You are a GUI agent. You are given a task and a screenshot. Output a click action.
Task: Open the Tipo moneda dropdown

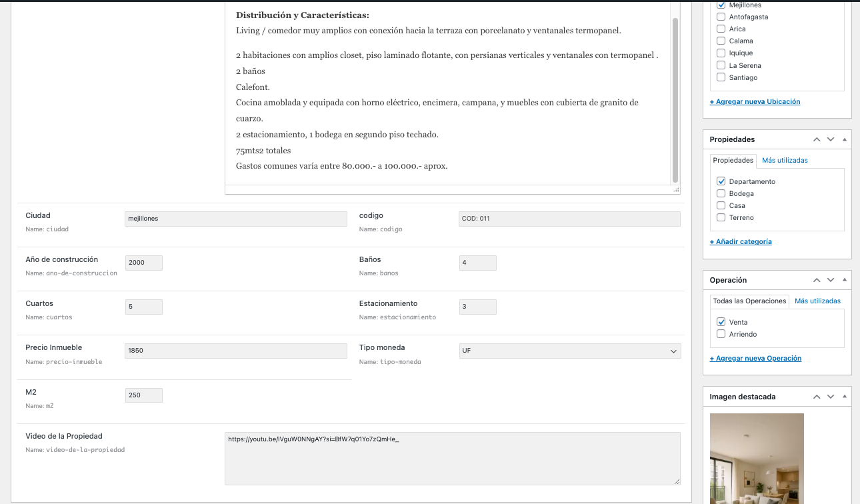tap(569, 351)
